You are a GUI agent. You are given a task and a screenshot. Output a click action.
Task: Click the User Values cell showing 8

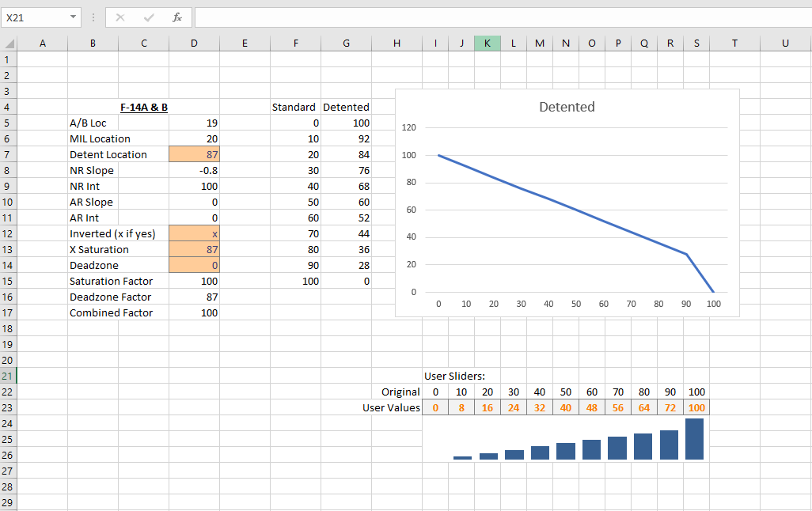tap(461, 407)
